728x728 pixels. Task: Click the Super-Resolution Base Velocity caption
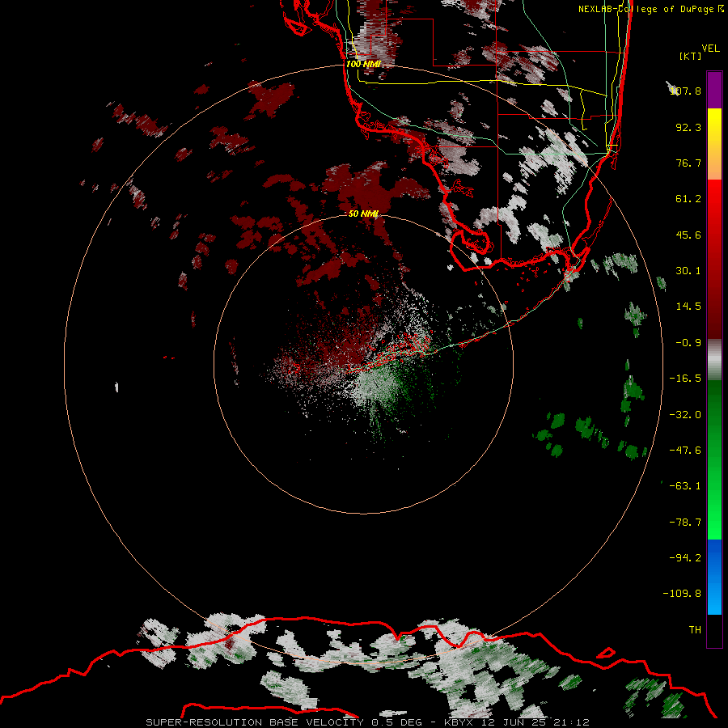[367, 722]
